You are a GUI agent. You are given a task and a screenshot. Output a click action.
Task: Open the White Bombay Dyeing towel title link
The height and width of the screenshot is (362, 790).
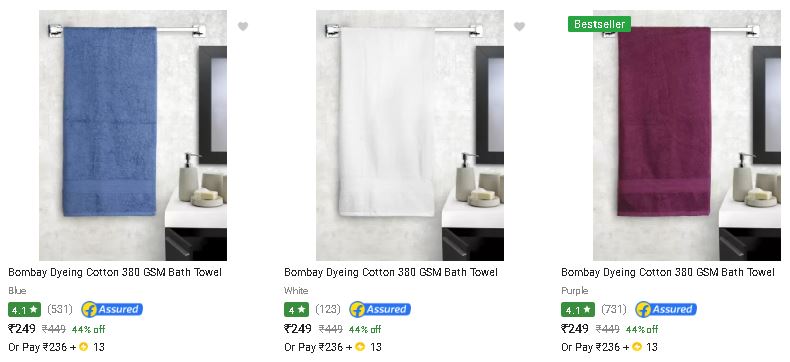click(391, 272)
